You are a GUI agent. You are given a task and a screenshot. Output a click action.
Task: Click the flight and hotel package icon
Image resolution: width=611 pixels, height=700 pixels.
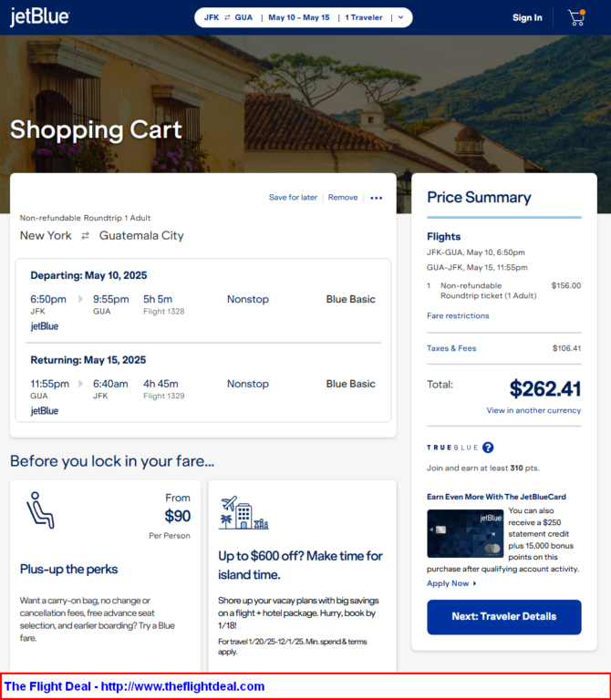click(243, 514)
